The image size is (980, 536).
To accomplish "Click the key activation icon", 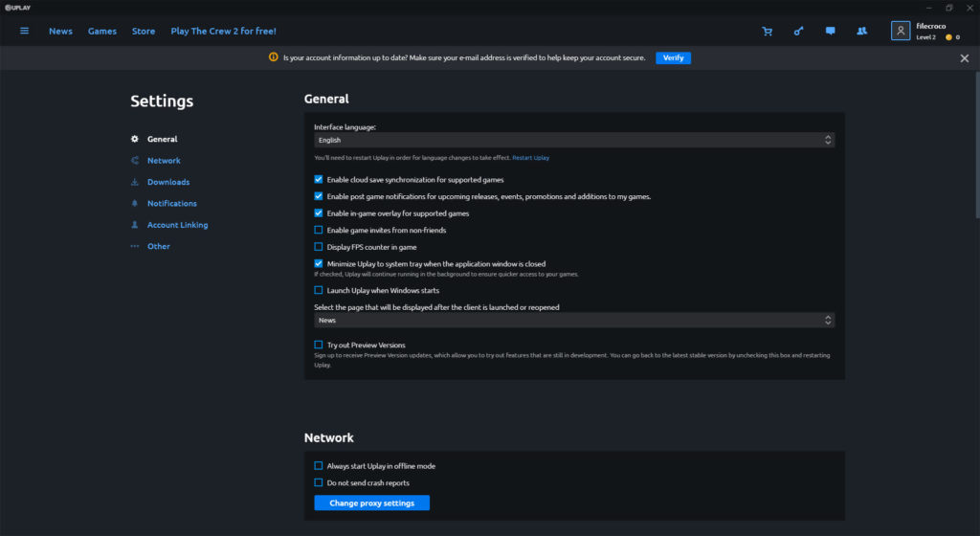I will point(798,31).
